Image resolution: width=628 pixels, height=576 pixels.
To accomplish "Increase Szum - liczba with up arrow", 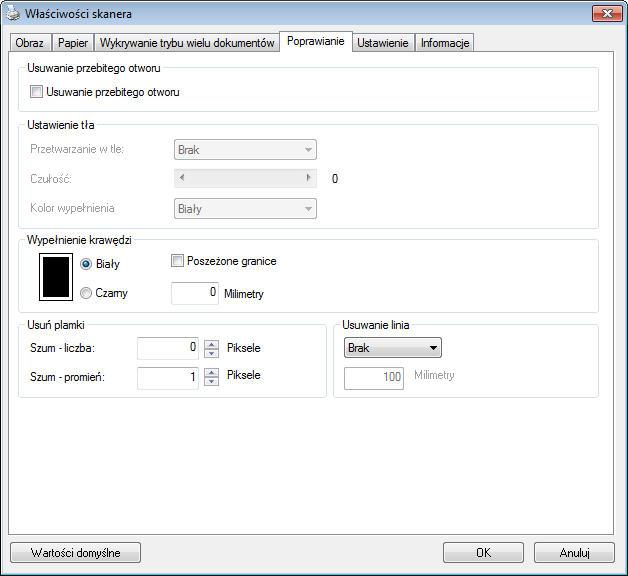I will pyautogui.click(x=211, y=344).
